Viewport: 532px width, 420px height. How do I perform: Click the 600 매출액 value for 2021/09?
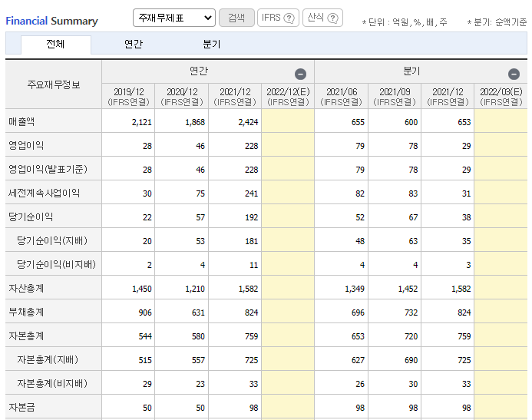(x=411, y=122)
